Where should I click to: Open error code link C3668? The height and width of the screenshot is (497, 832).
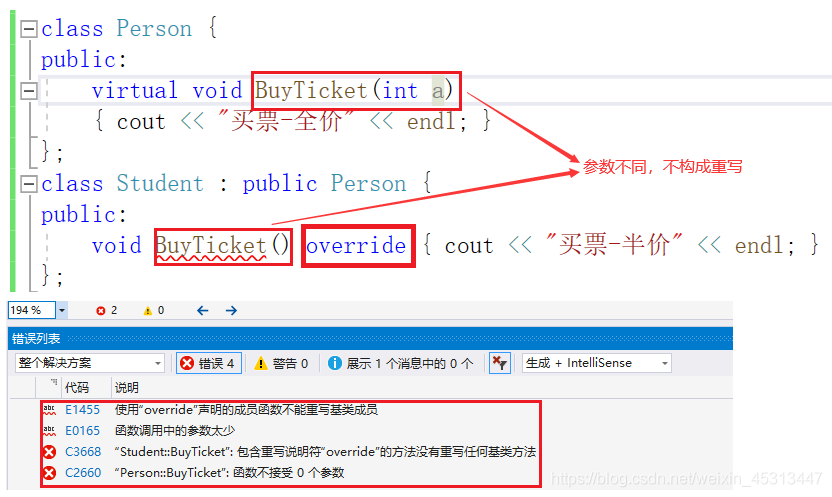point(83,452)
